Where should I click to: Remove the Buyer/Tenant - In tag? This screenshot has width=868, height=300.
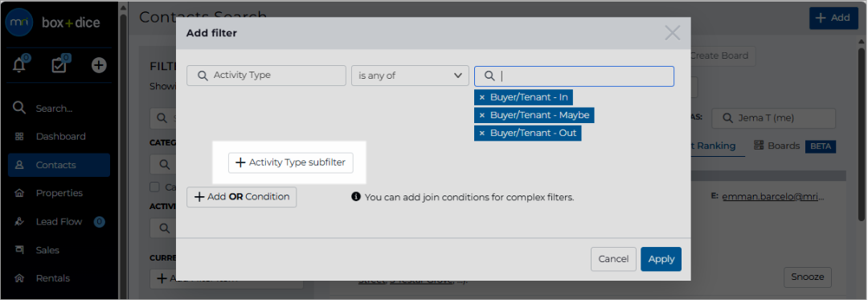(481, 97)
